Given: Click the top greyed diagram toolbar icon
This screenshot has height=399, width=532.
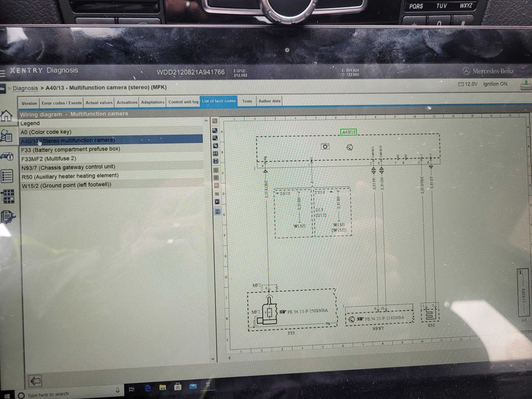Looking at the screenshot, I should coord(215,121).
